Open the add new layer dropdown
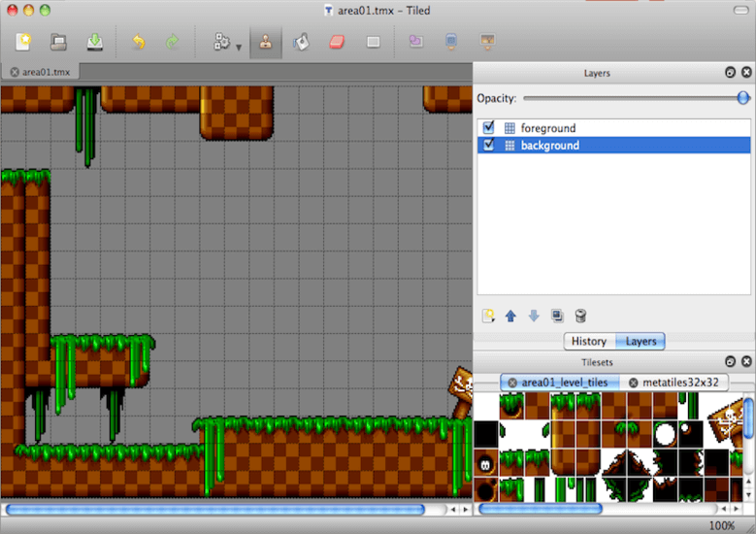756x534 pixels. (x=489, y=316)
